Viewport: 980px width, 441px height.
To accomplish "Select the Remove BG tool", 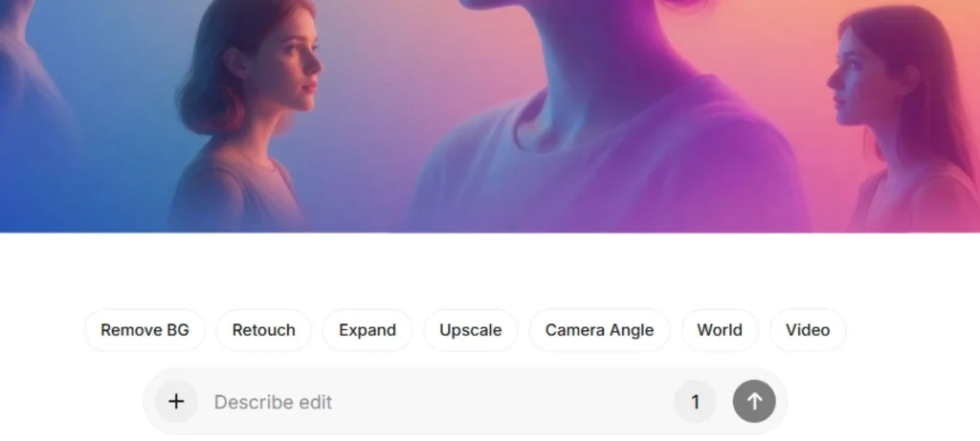I will (145, 330).
